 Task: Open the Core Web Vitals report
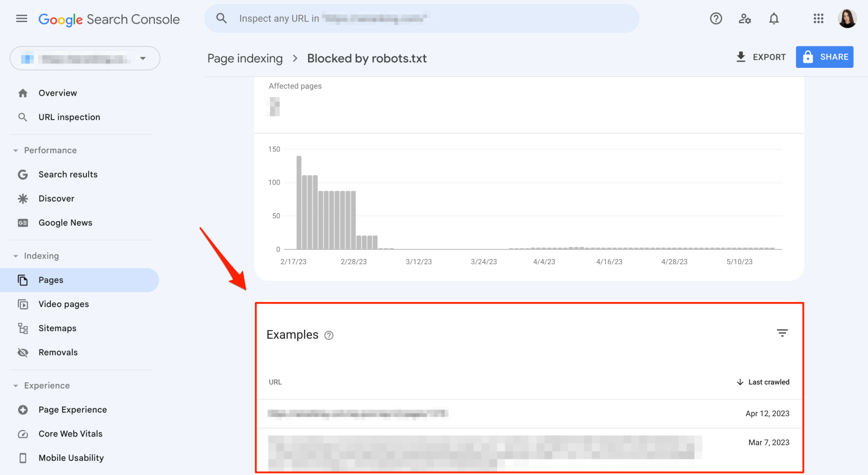pos(70,434)
